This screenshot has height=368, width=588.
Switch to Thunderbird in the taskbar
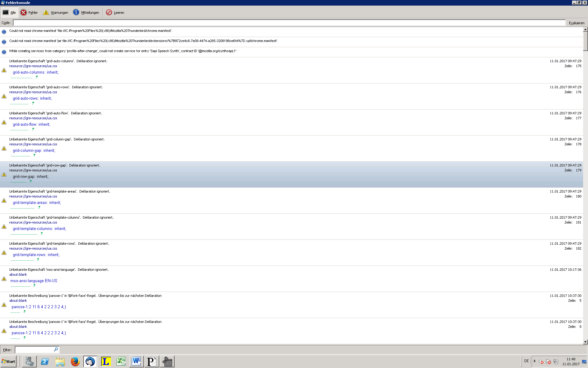click(90, 362)
